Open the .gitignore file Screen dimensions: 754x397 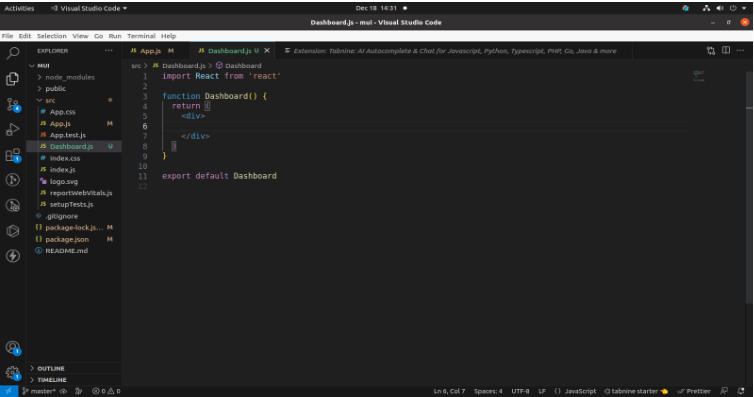61,216
